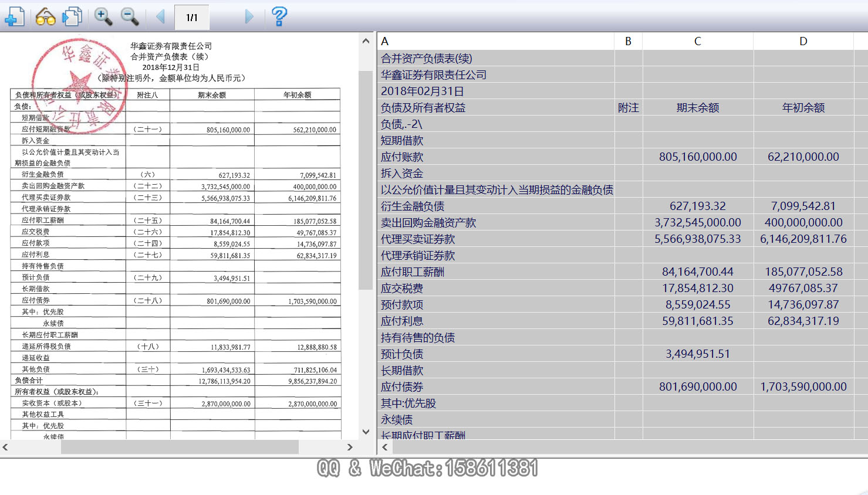Viewport: 868px width, 495px height.
Task: Select the spreadsheet cell '5,566,938,075.33'
Action: coord(698,239)
